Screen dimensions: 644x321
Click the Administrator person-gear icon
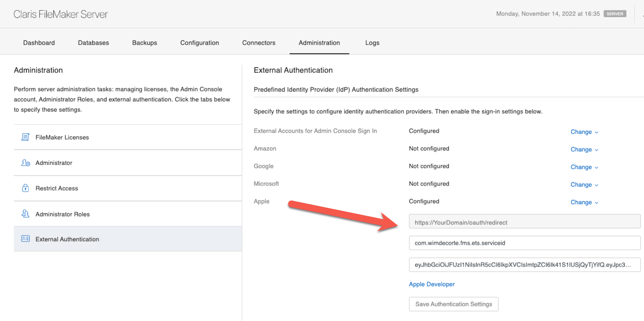click(x=25, y=163)
